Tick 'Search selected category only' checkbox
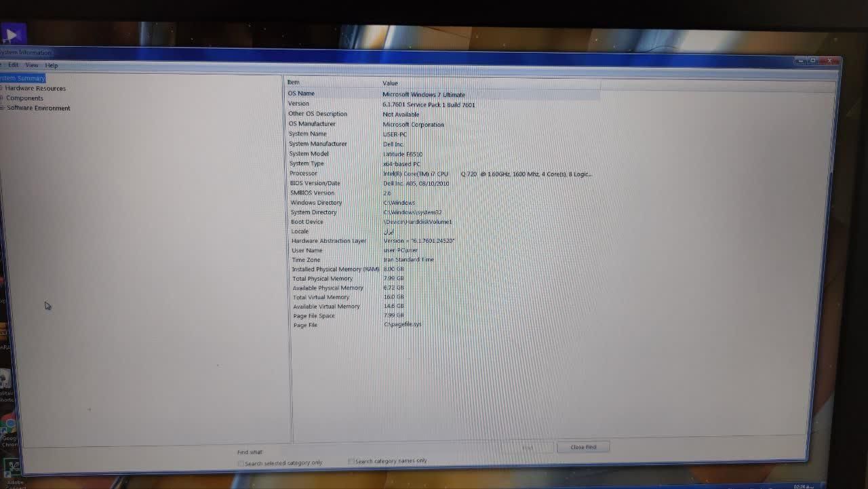This screenshot has width=868, height=489. tap(241, 463)
